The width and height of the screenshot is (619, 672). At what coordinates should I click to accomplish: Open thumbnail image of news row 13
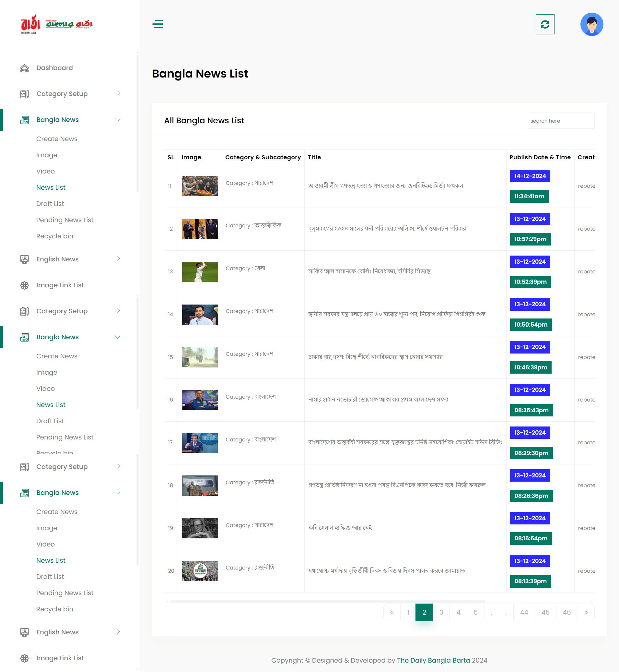click(200, 271)
